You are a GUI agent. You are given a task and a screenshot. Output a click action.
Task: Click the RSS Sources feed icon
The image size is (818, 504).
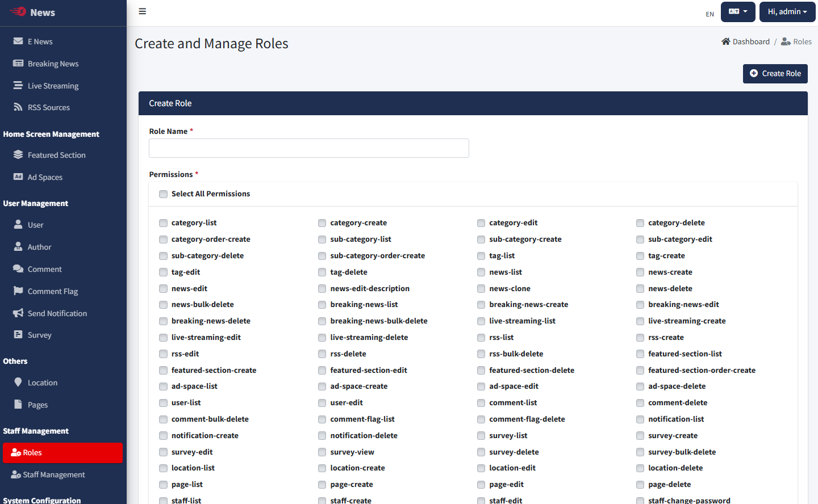[18, 107]
